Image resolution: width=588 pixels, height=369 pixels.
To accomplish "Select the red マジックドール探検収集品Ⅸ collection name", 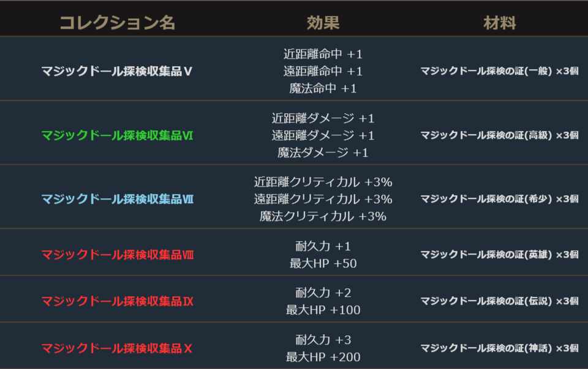I will pyautogui.click(x=117, y=301).
